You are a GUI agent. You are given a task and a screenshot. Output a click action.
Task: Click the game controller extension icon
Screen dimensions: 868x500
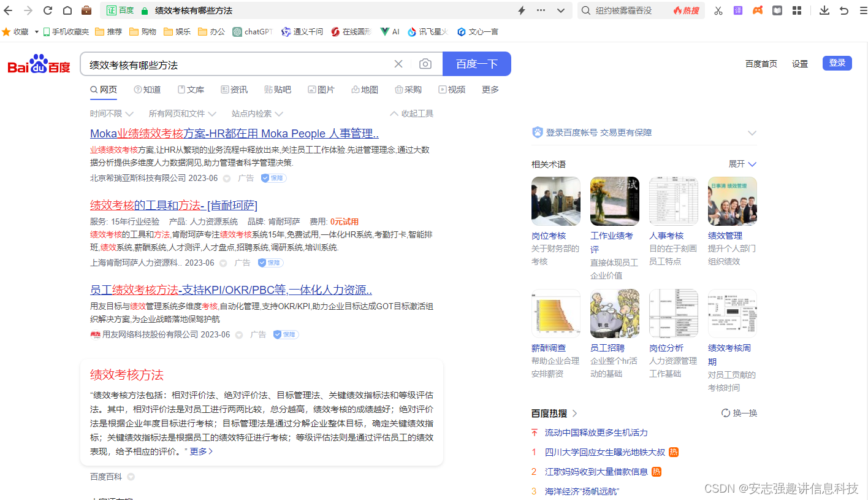[x=758, y=10]
